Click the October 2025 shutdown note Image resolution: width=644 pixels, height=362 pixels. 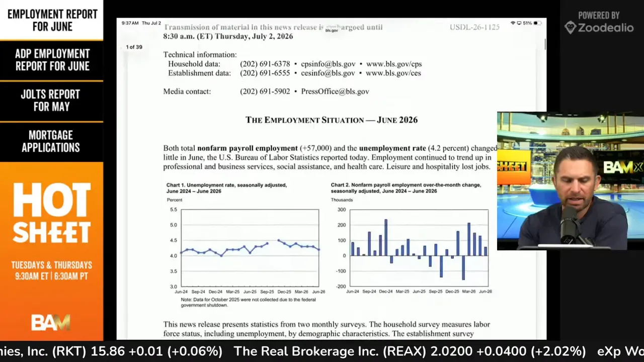coord(249,302)
